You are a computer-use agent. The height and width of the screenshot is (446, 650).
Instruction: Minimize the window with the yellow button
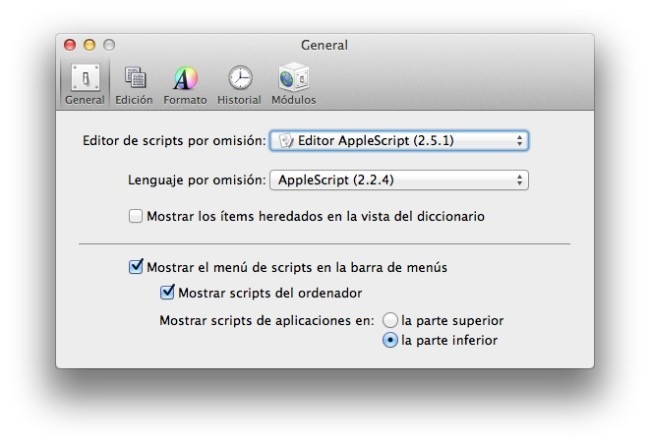[x=90, y=45]
